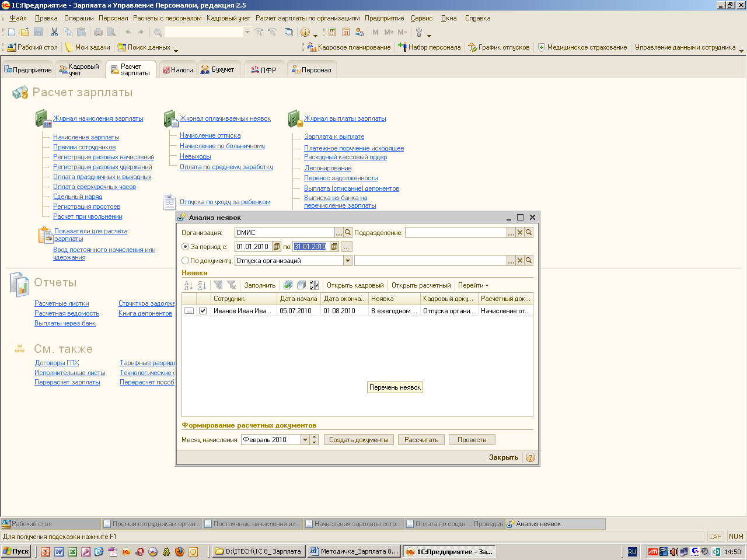Check all rows icon in Неявки toolbar
The height and width of the screenshot is (560, 747).
click(x=288, y=285)
